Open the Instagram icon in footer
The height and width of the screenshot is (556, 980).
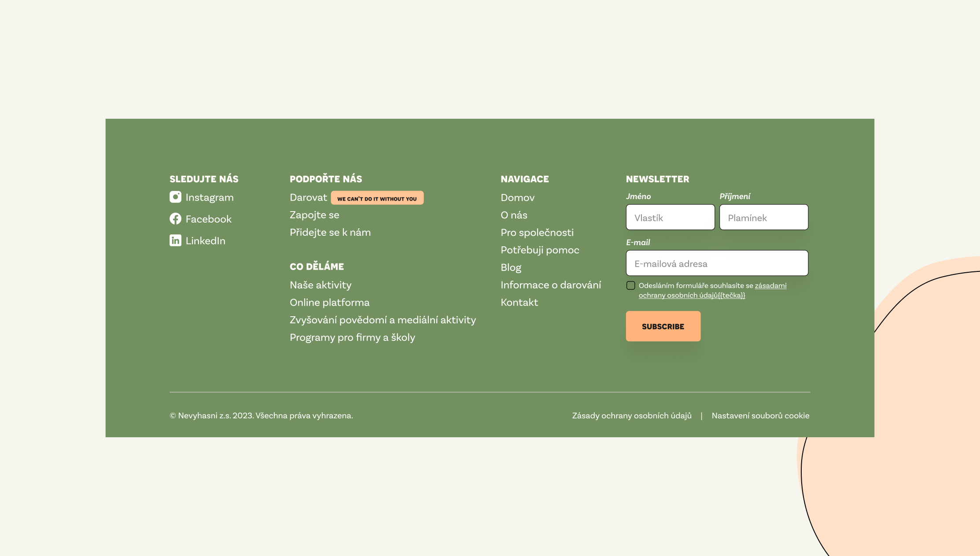(175, 197)
